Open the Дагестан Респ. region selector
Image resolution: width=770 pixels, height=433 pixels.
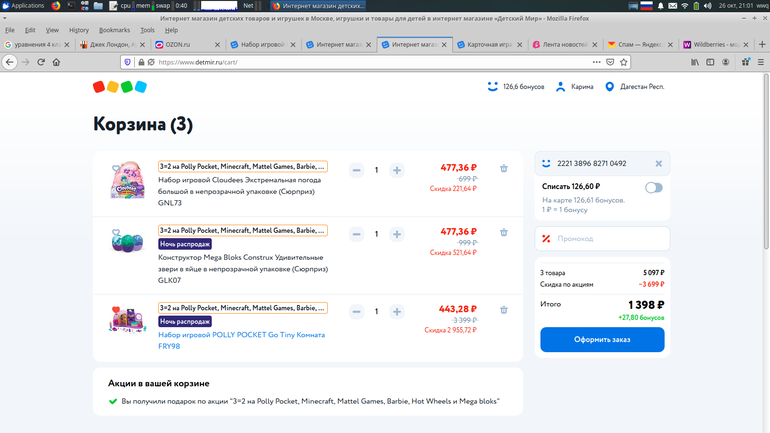point(635,87)
